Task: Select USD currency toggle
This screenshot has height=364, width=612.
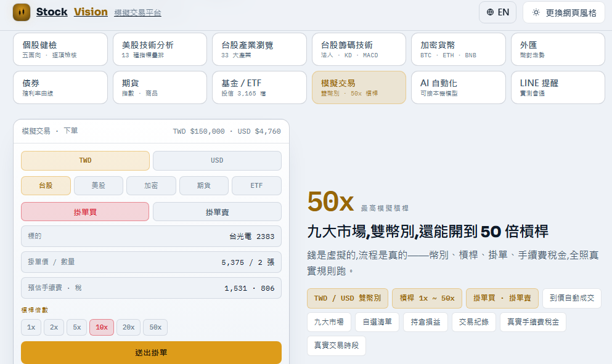Action: (217, 161)
